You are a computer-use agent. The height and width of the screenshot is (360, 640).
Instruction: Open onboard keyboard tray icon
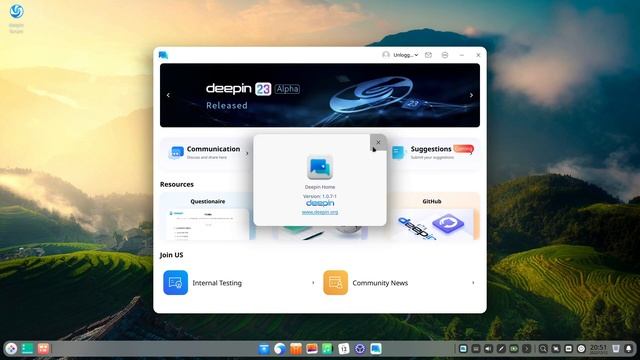[x=476, y=349]
